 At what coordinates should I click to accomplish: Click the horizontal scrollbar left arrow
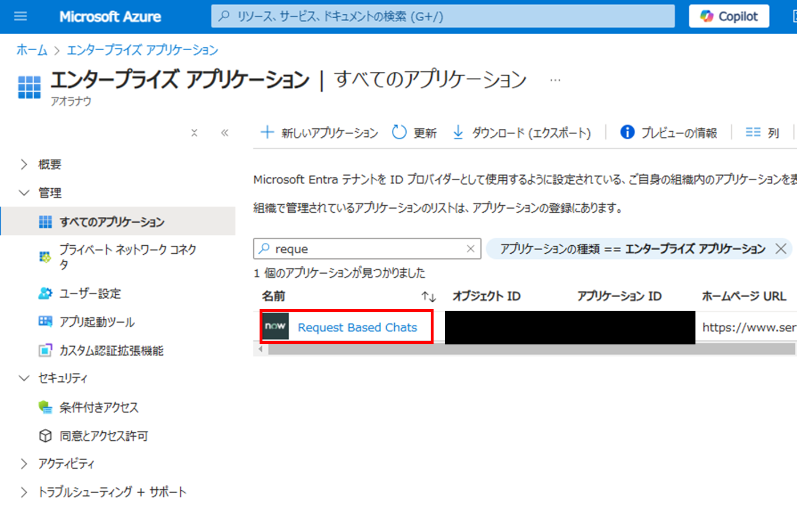[x=261, y=349]
